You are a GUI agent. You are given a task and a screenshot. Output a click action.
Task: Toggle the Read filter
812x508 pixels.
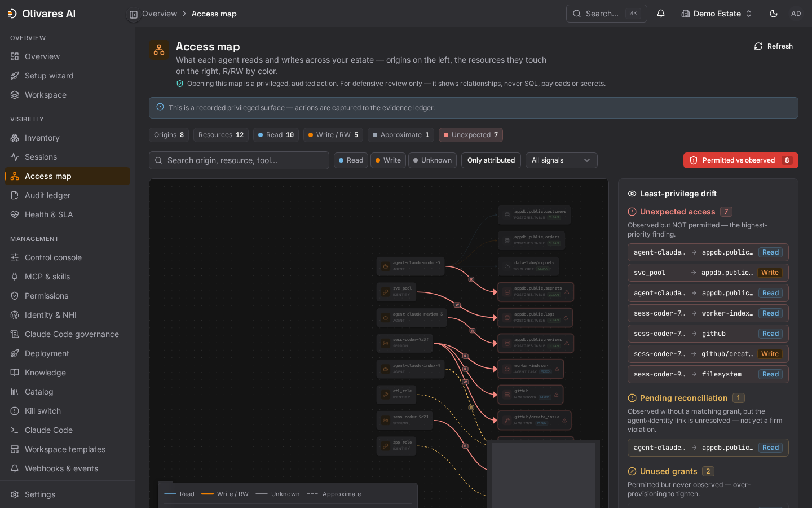351,160
